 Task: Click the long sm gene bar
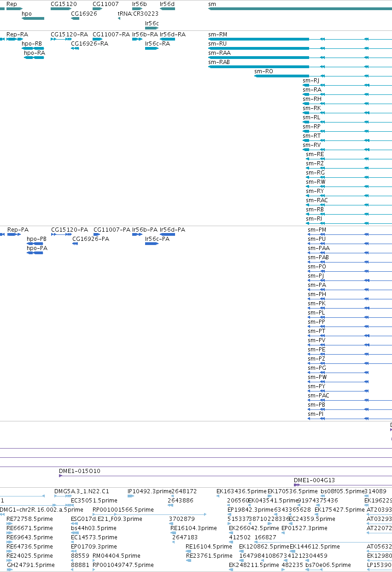(x=300, y=9)
